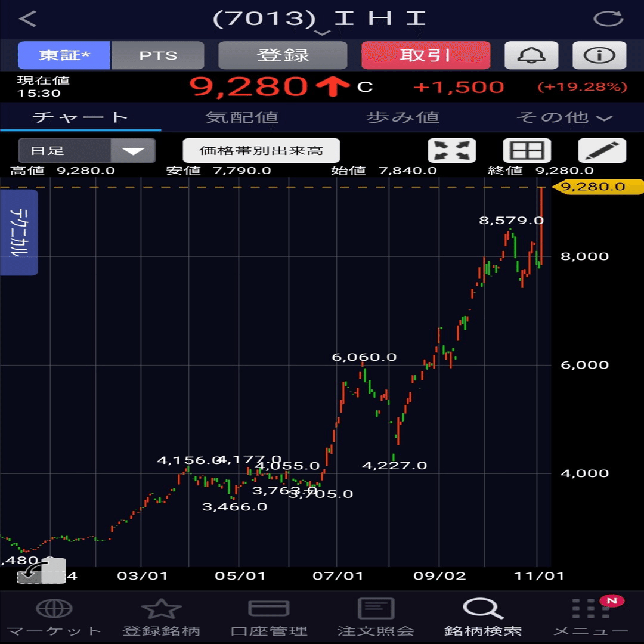Tap the 09/02 date axis label

439,576
